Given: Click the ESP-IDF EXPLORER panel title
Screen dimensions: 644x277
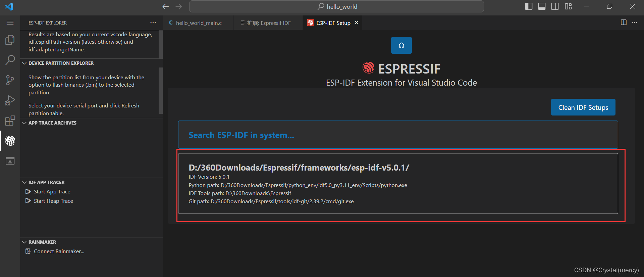Looking at the screenshot, I should (x=48, y=23).
